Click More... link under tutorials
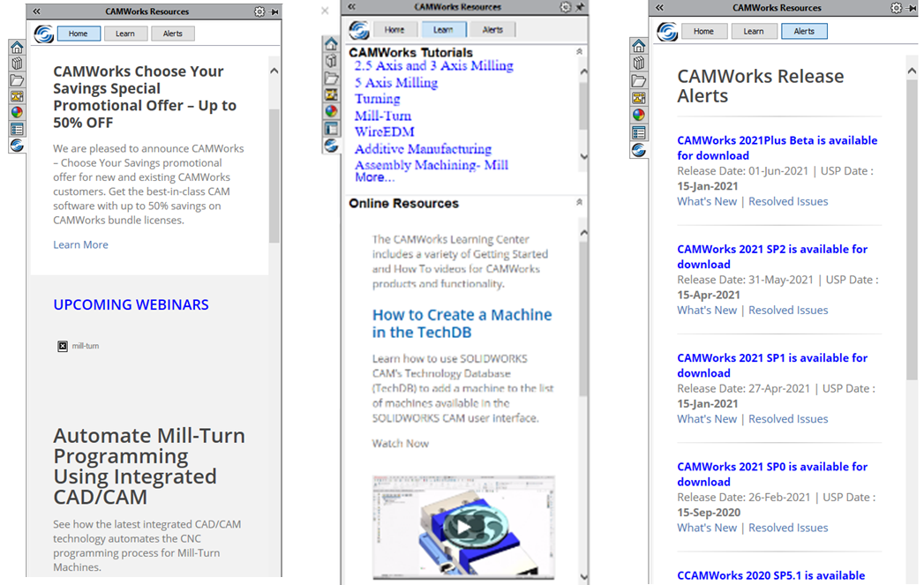Viewport: 924px width, 585px height. 374,177
